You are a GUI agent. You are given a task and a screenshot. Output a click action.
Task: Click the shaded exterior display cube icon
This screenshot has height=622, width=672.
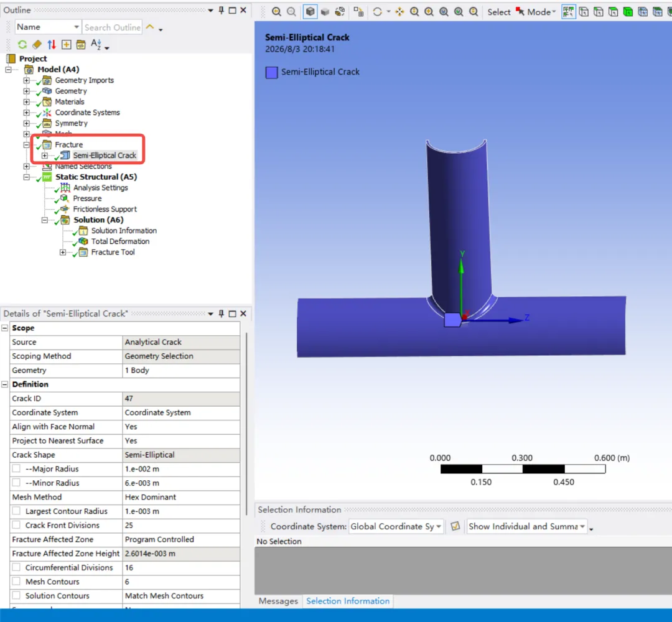pyautogui.click(x=310, y=12)
